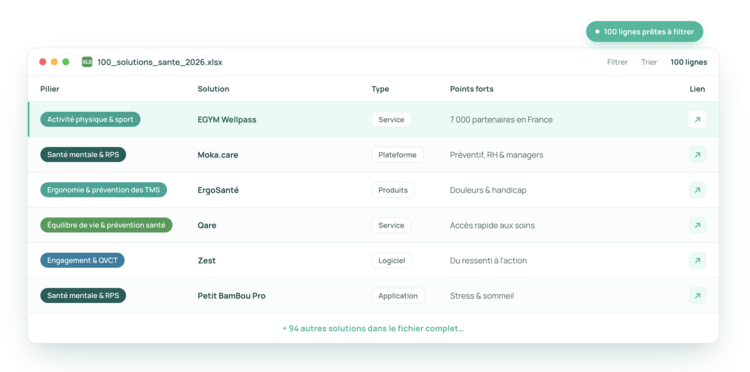Click 'Douleurs & handicap' text

(488, 190)
